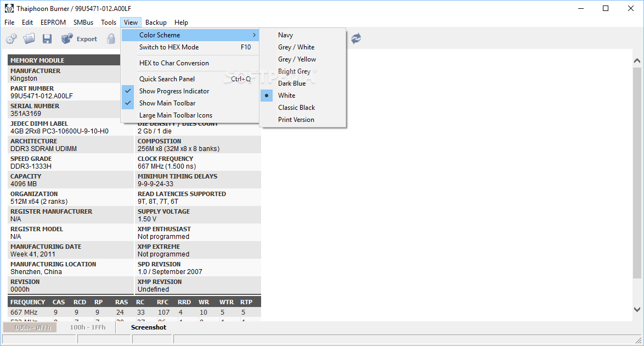Switch to the 100h - 1FFh tab
Viewport: 644px width, 346px height.
click(x=87, y=327)
